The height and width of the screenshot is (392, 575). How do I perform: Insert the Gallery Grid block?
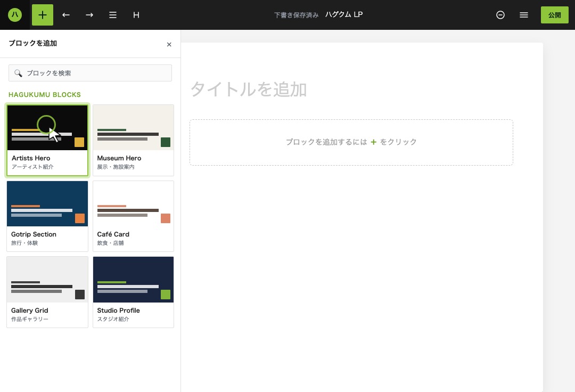(47, 292)
